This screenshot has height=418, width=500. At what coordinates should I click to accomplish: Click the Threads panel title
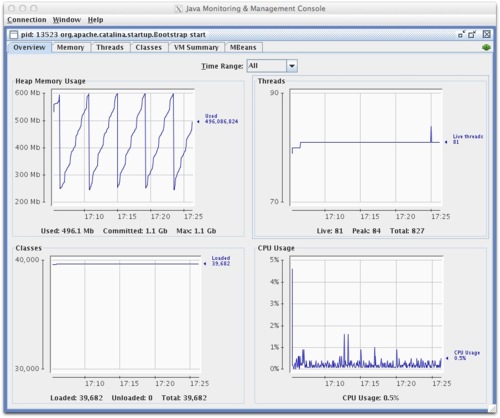tap(271, 81)
